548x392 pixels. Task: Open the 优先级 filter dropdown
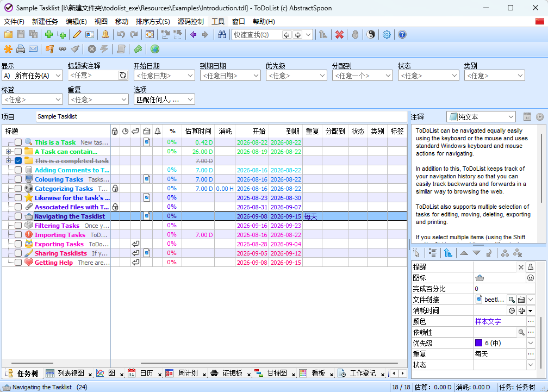(x=296, y=76)
